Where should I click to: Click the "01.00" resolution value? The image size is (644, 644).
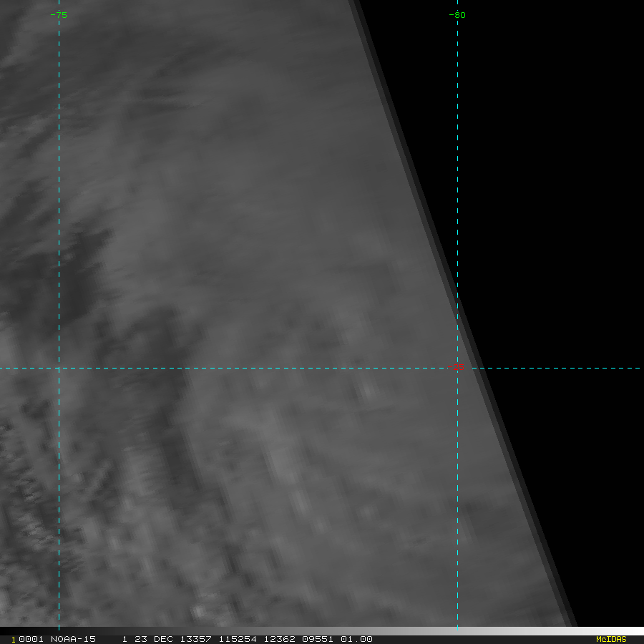356,639
